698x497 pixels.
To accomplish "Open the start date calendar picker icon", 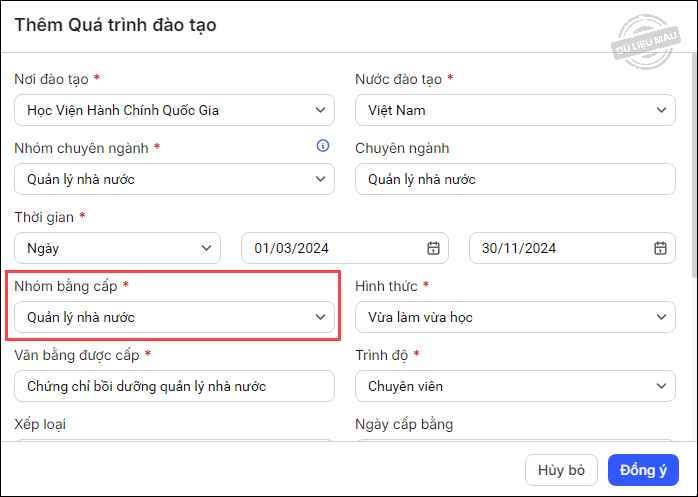I will 433,248.
